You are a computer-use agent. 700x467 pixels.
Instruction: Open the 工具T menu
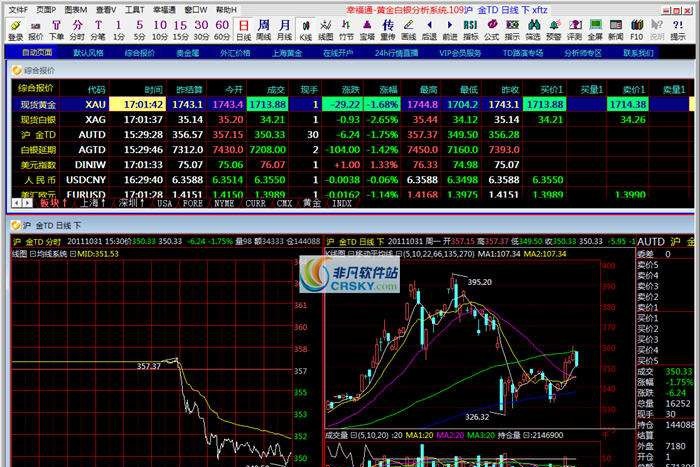pos(134,9)
